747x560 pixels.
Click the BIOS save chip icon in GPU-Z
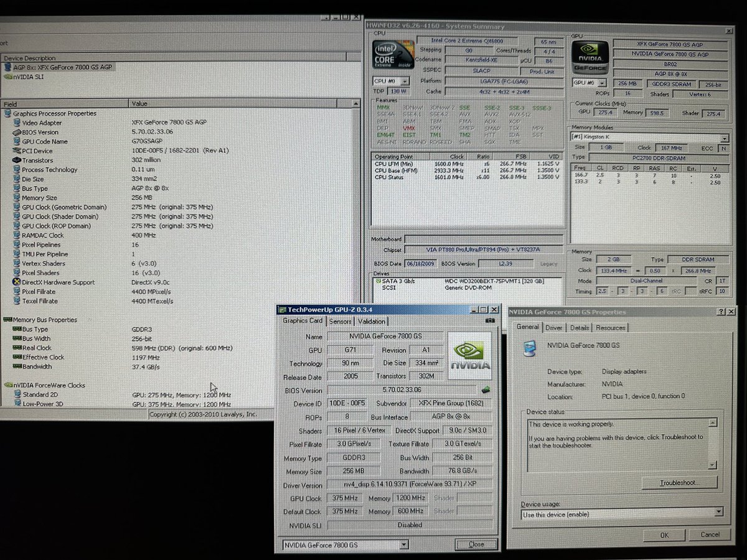(486, 390)
